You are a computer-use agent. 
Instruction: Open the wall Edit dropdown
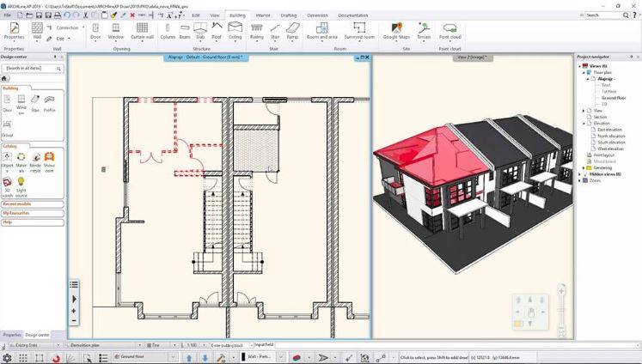coord(60,39)
